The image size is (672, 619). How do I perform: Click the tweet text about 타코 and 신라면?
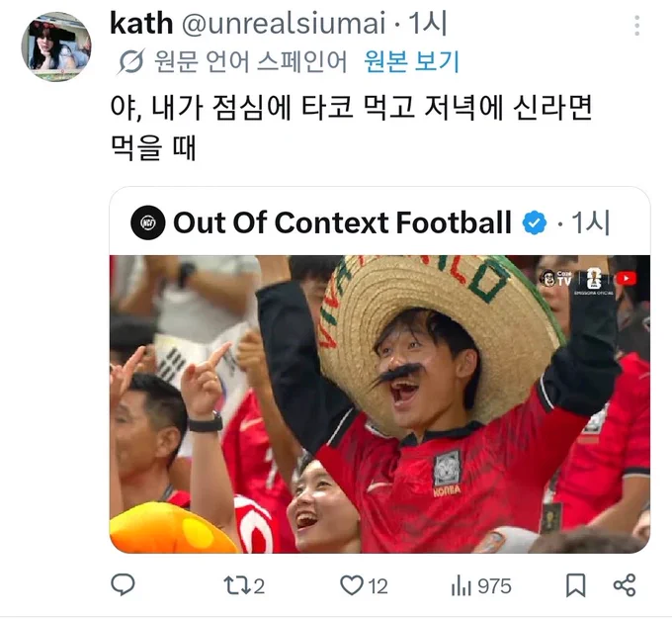tap(351, 128)
